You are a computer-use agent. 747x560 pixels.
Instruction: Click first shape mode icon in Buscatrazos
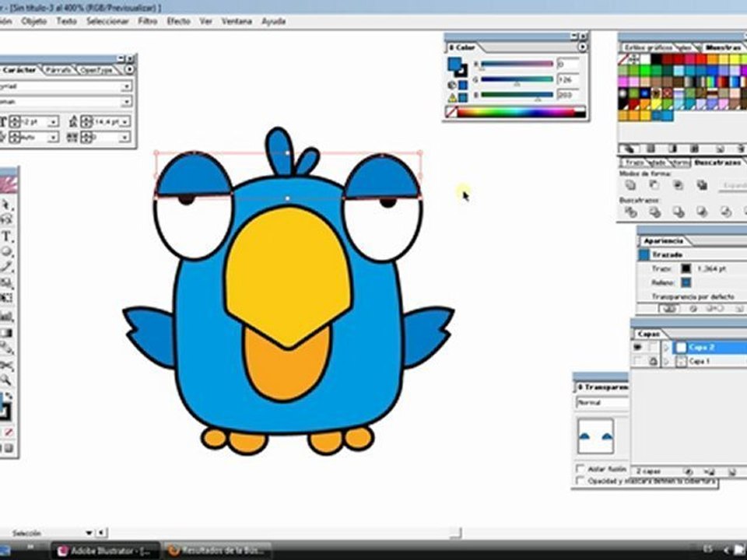[631, 185]
